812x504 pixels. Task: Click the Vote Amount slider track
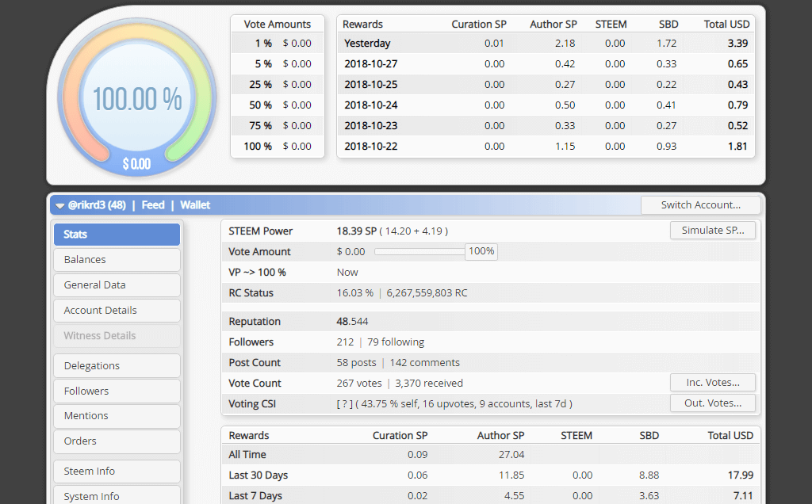[x=419, y=251]
